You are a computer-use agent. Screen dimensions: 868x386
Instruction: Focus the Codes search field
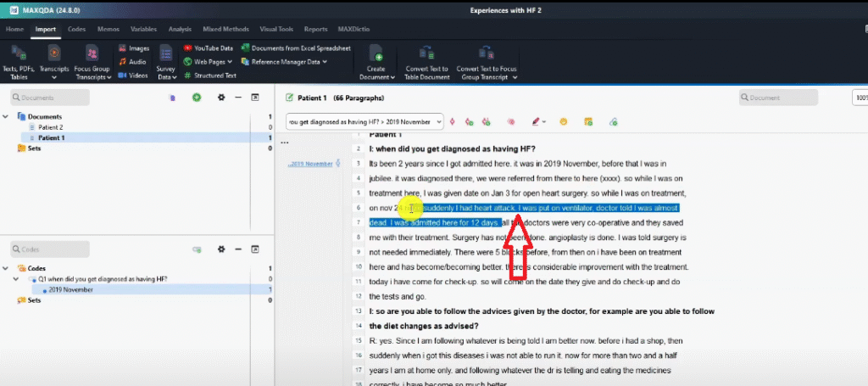point(50,249)
